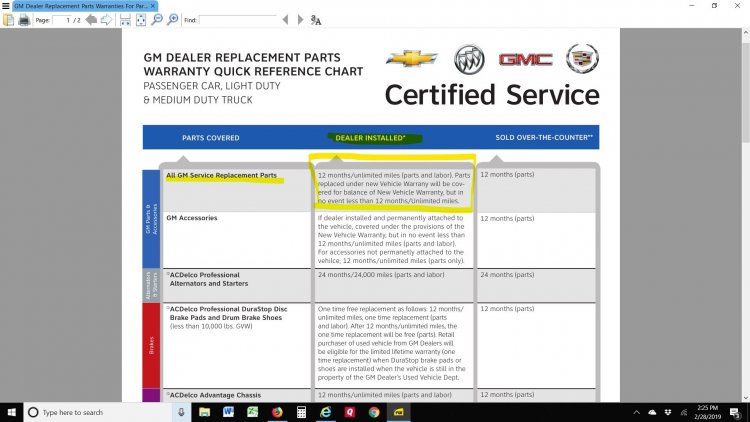Open Calculator from taskbar
The width and height of the screenshot is (750, 422).
[301, 412]
